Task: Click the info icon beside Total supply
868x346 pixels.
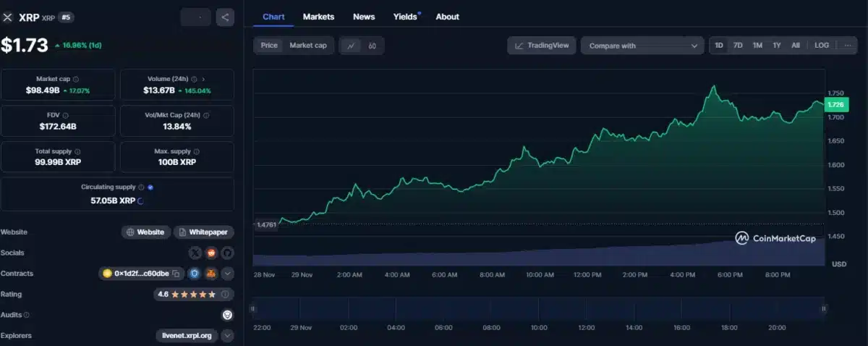Action: coord(79,151)
